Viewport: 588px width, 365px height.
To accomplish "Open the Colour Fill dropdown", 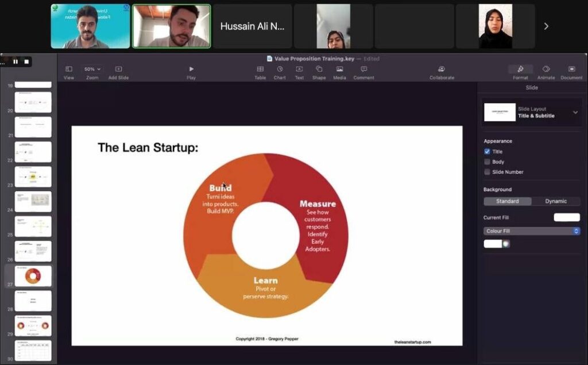I will pos(532,231).
